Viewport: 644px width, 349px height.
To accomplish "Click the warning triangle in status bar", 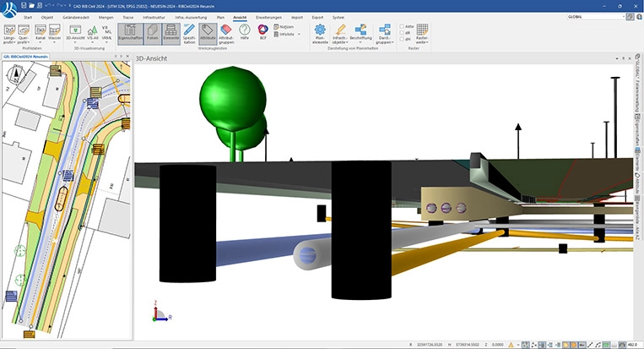I will point(511,345).
